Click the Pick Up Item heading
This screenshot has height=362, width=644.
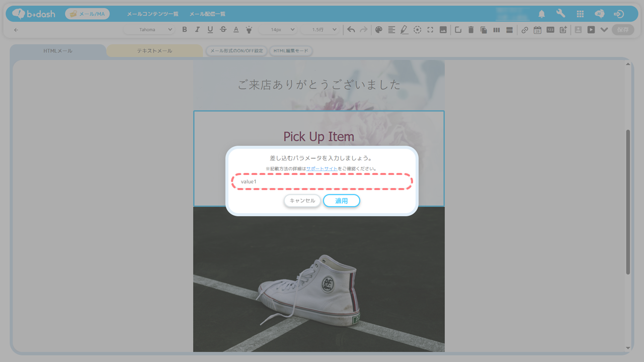[318, 136]
